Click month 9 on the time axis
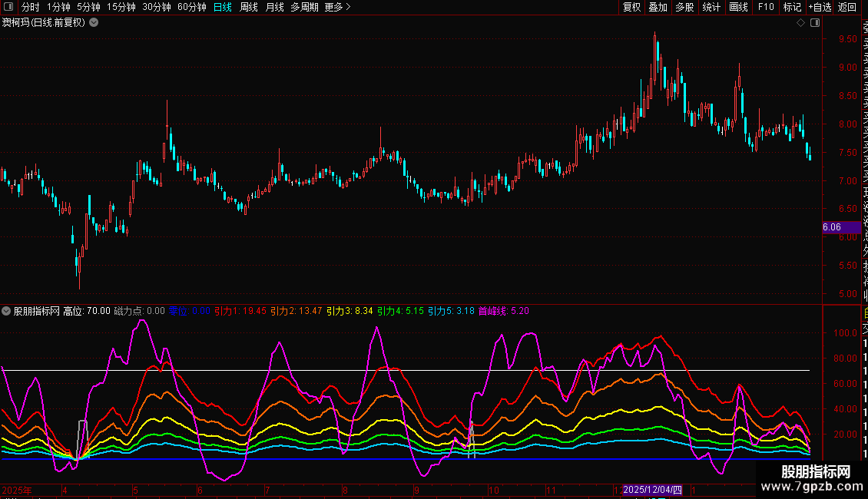This screenshot has height=499, width=868. [416, 490]
